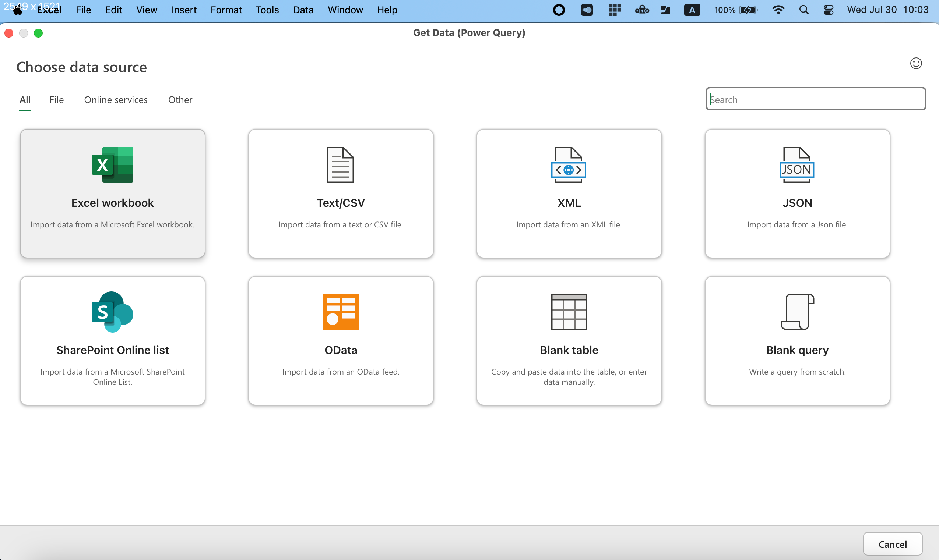Click the menu bar date and time
Screen dimensions: 939x560
tap(887, 10)
